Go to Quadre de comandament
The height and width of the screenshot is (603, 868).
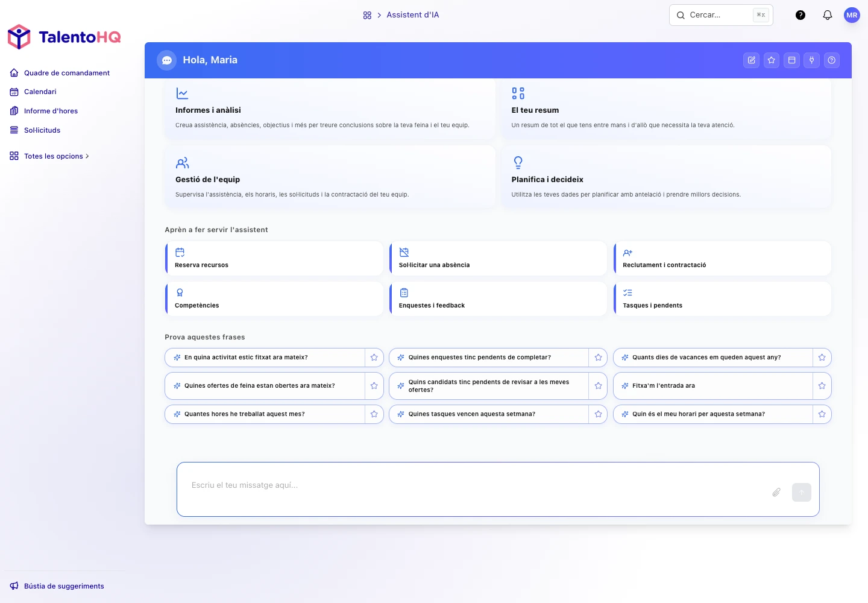click(x=60, y=73)
